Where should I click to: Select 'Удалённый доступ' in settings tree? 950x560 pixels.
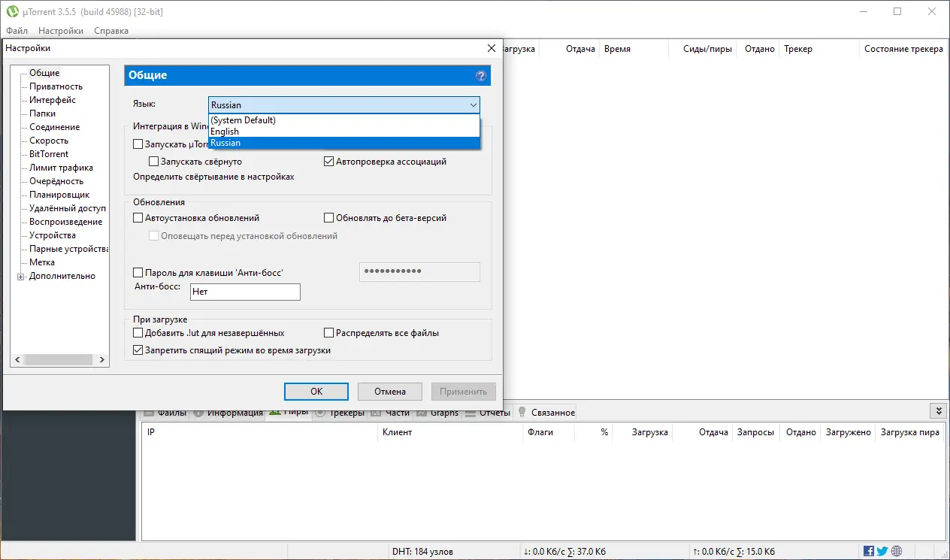click(68, 208)
